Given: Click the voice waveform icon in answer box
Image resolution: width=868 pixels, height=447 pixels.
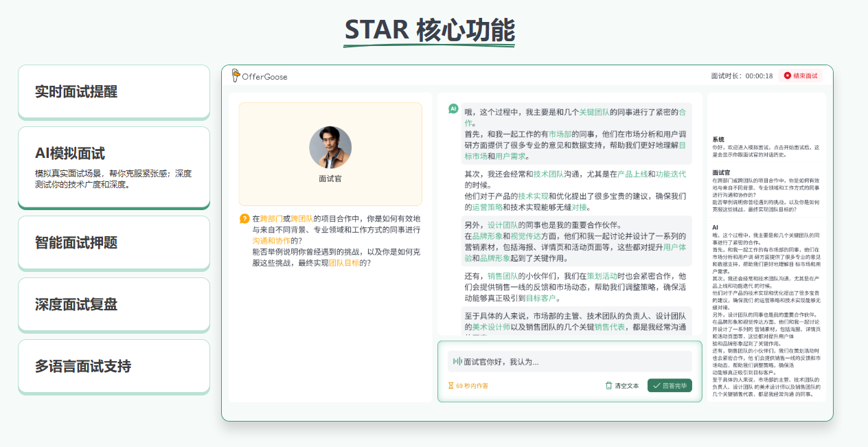Looking at the screenshot, I should point(457,361).
